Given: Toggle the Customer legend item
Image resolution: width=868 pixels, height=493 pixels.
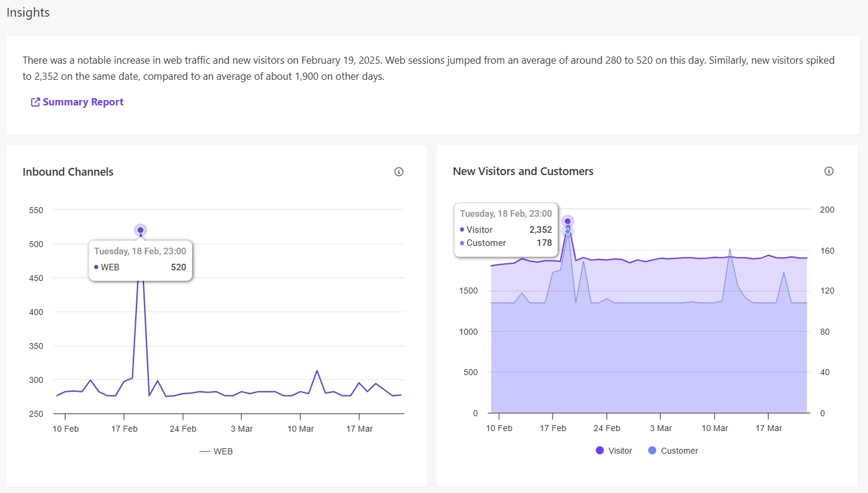Looking at the screenshot, I should [673, 451].
